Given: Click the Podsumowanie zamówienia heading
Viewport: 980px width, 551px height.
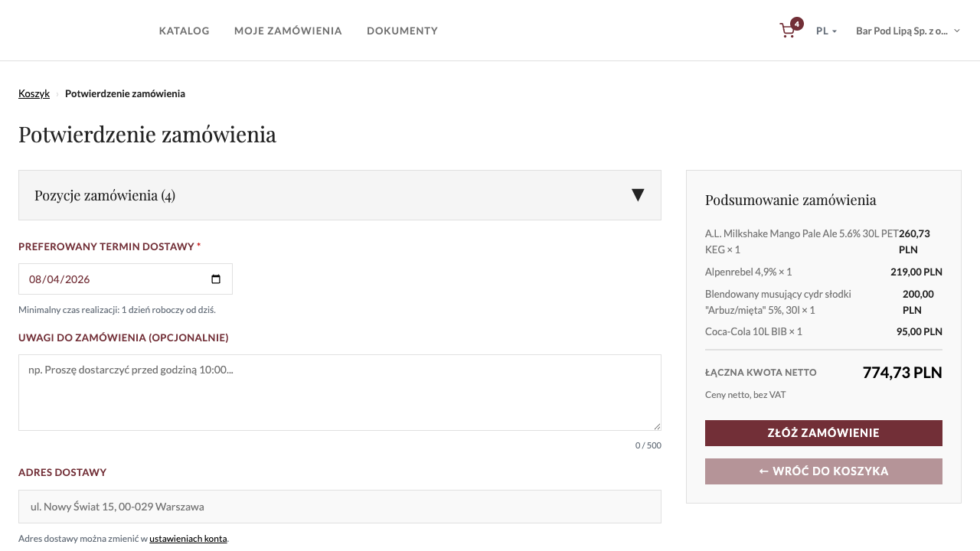Looking at the screenshot, I should coord(791,200).
